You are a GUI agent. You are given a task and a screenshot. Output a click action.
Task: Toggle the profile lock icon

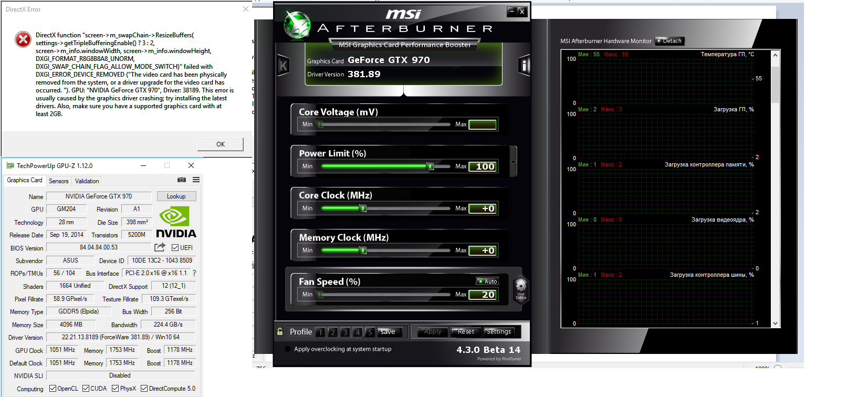(x=280, y=331)
